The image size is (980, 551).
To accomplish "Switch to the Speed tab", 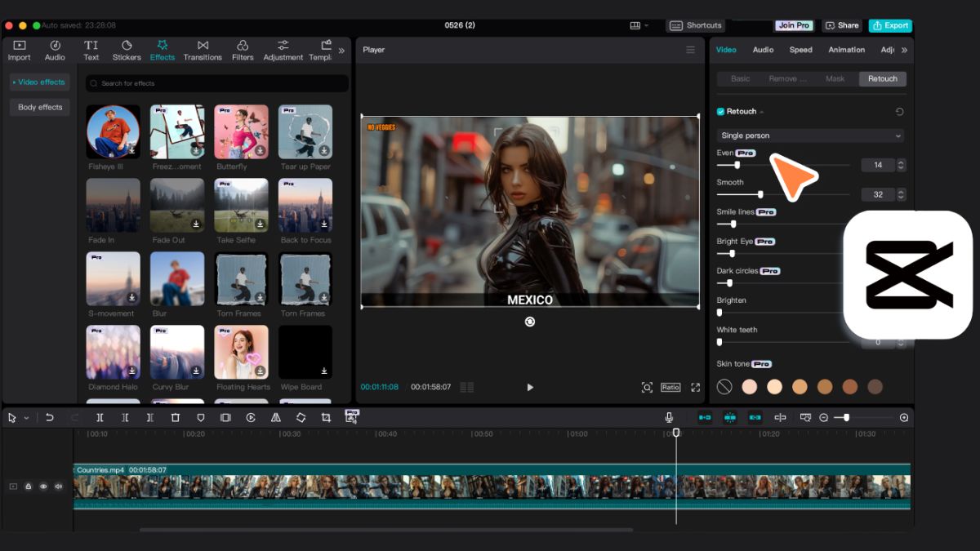I will click(x=800, y=50).
